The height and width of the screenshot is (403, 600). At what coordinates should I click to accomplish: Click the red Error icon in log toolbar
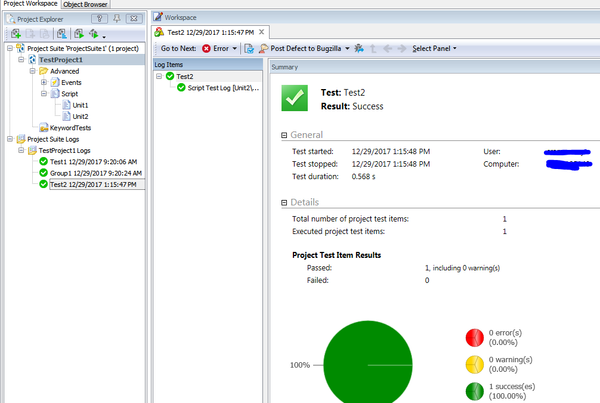click(206, 48)
